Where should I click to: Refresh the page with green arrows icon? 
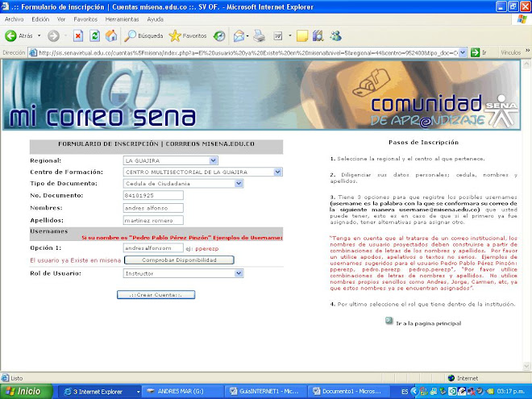[x=94, y=35]
